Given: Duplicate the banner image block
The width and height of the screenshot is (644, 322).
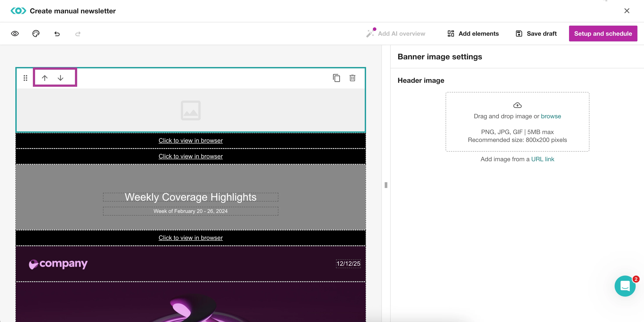Looking at the screenshot, I should click(x=336, y=78).
